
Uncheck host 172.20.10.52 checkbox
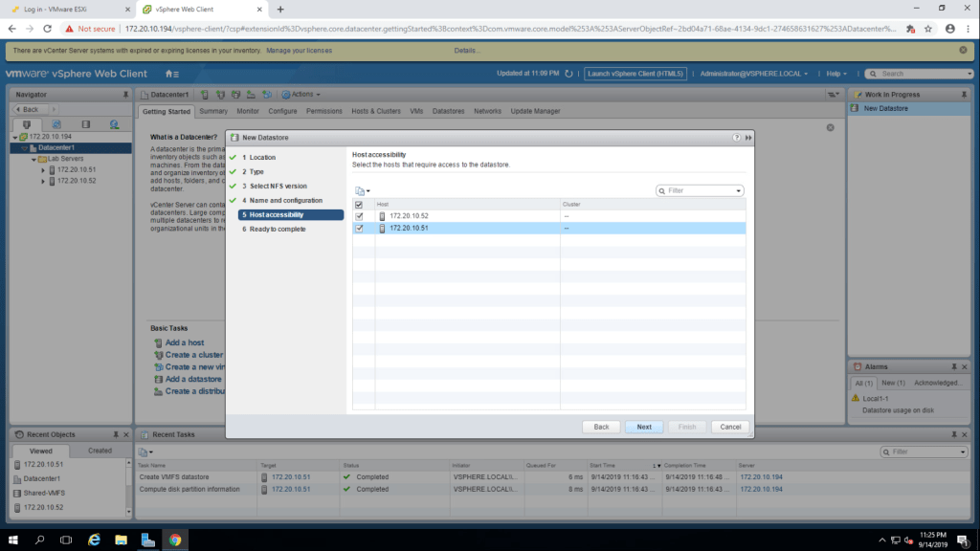point(359,216)
